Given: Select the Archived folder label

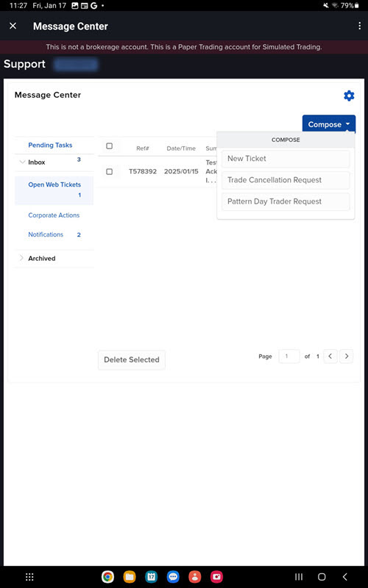Looking at the screenshot, I should click(42, 259).
